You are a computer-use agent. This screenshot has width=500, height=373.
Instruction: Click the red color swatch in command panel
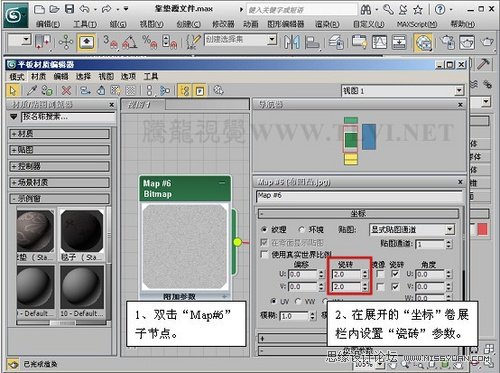pos(482,229)
